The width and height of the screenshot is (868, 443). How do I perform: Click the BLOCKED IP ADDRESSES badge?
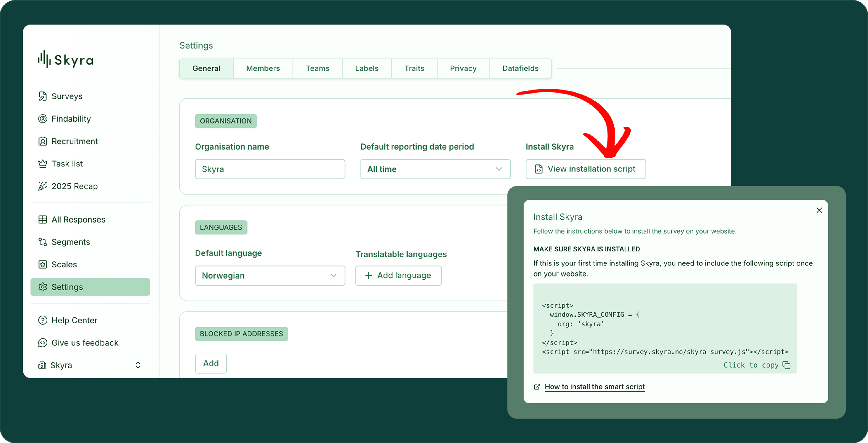(241, 334)
